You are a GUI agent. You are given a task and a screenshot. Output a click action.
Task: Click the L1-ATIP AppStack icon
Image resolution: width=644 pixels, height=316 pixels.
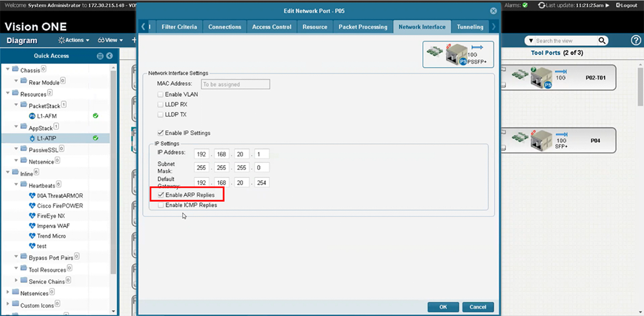pyautogui.click(x=32, y=138)
